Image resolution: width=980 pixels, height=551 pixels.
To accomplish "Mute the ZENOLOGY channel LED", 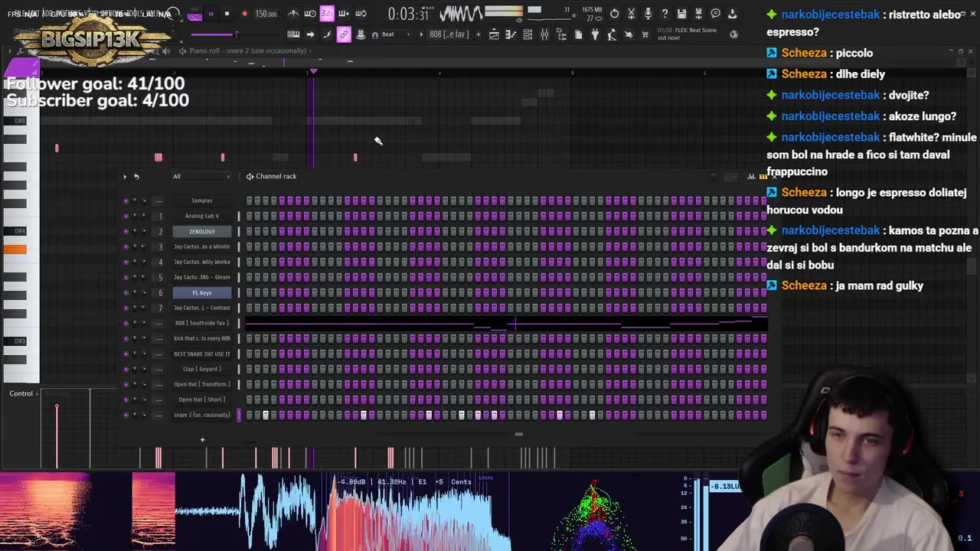I will [126, 231].
